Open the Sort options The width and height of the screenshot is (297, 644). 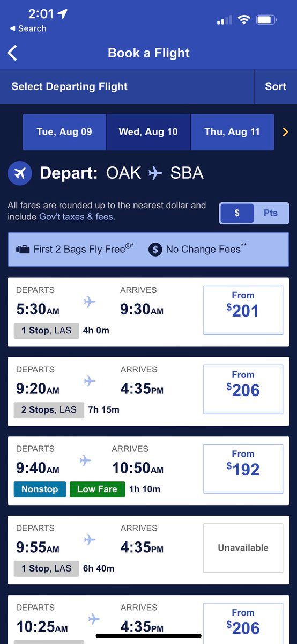tap(276, 86)
